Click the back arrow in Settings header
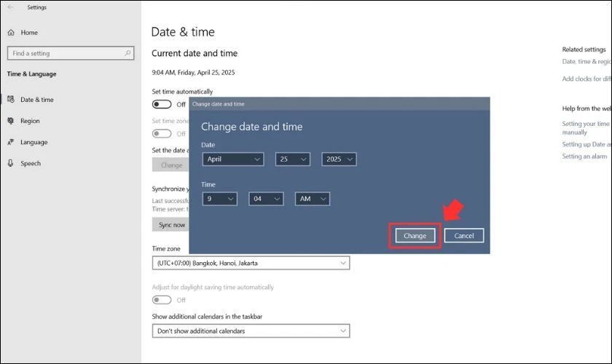The image size is (612, 364). click(x=10, y=7)
